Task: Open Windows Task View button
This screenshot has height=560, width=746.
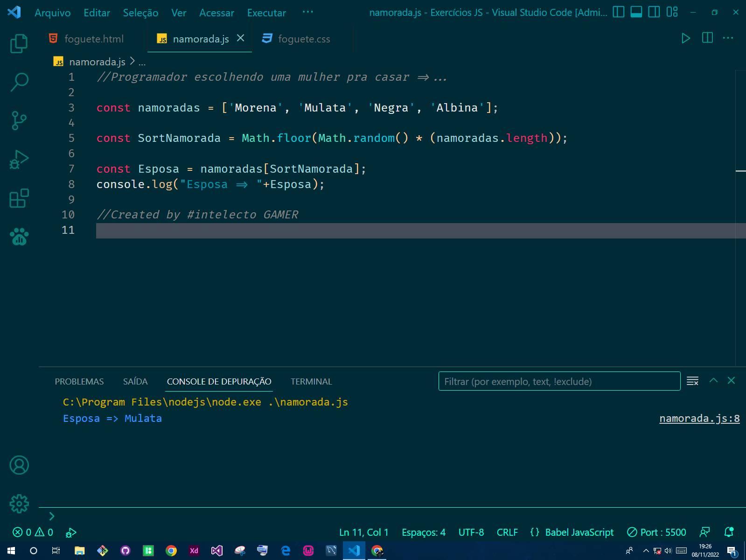Action: (x=56, y=551)
